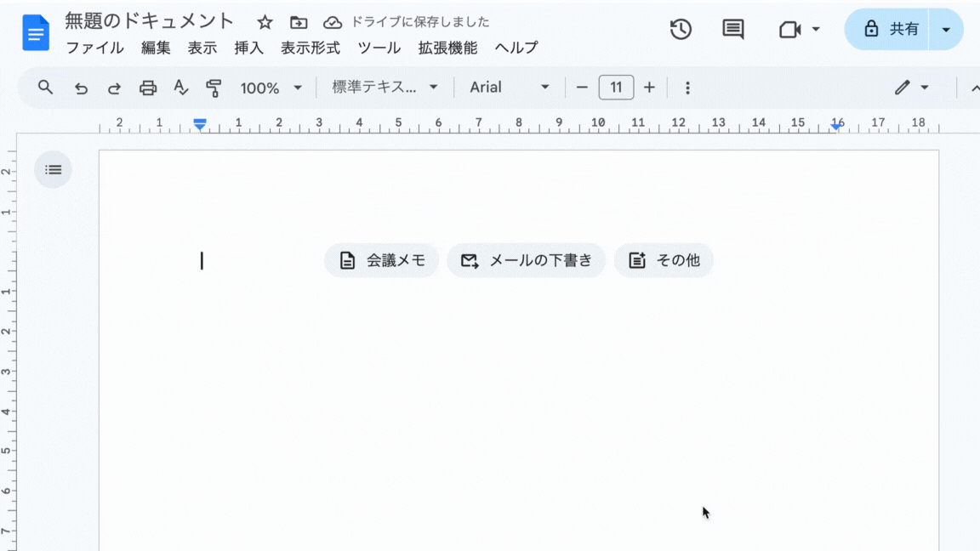The width and height of the screenshot is (980, 551).
Task: Open the 標準テキスト style dropdown
Action: point(385,88)
